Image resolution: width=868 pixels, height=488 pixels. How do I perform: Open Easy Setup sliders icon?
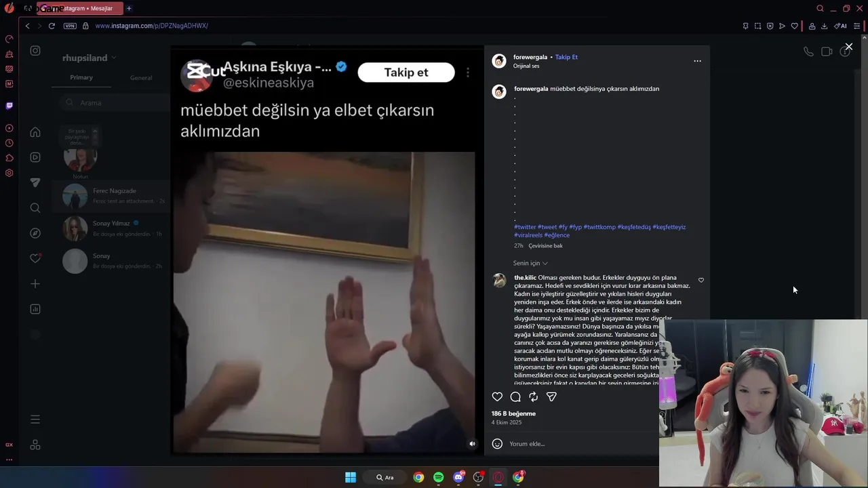tap(857, 26)
